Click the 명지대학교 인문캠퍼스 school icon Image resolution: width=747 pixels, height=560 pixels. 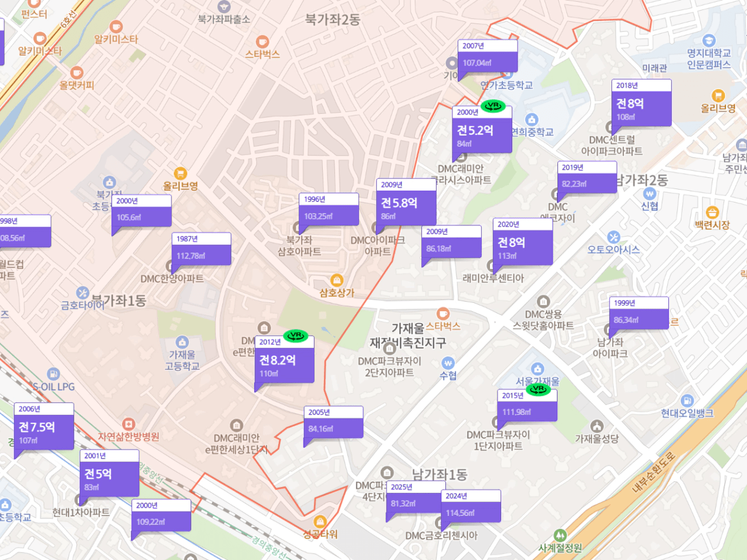coord(709,41)
